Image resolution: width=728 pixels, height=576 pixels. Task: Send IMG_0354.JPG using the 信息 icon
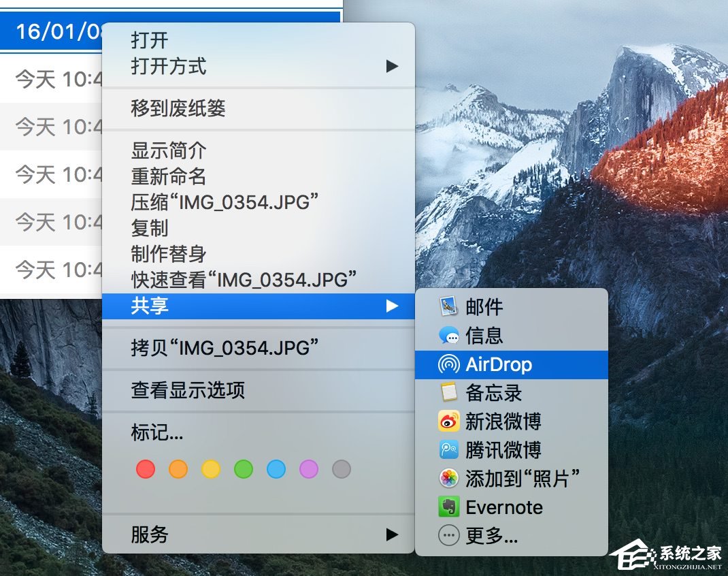449,336
